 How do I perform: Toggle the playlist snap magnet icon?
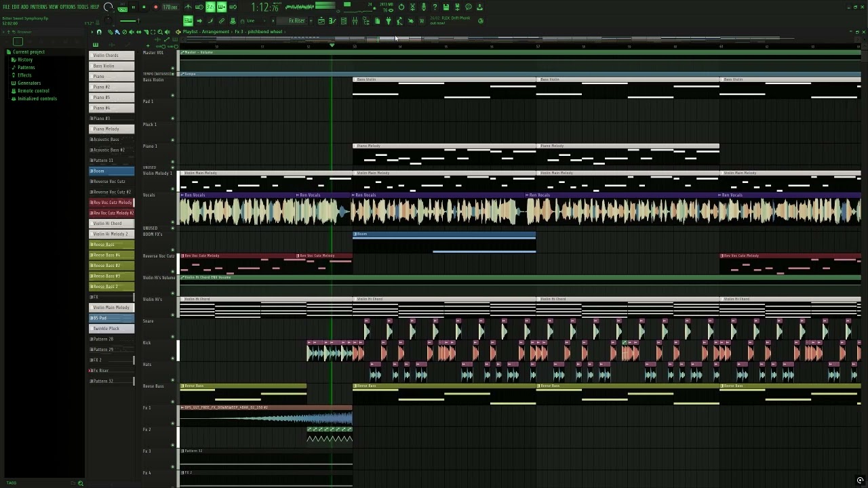tap(99, 32)
